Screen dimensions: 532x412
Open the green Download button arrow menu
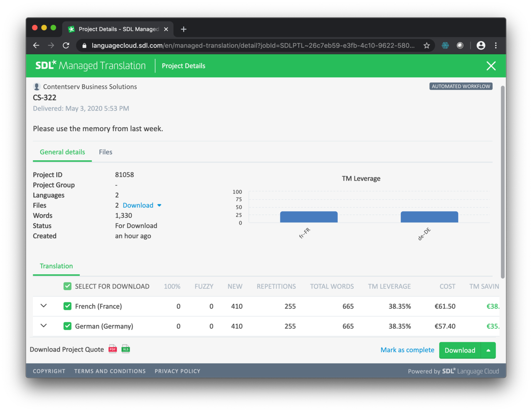click(x=488, y=351)
